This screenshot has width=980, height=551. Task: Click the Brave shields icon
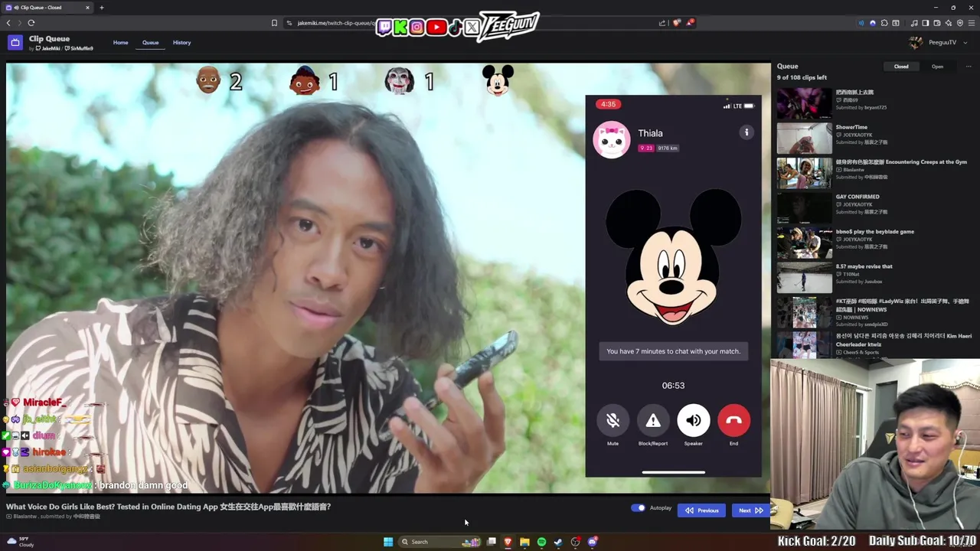point(676,23)
